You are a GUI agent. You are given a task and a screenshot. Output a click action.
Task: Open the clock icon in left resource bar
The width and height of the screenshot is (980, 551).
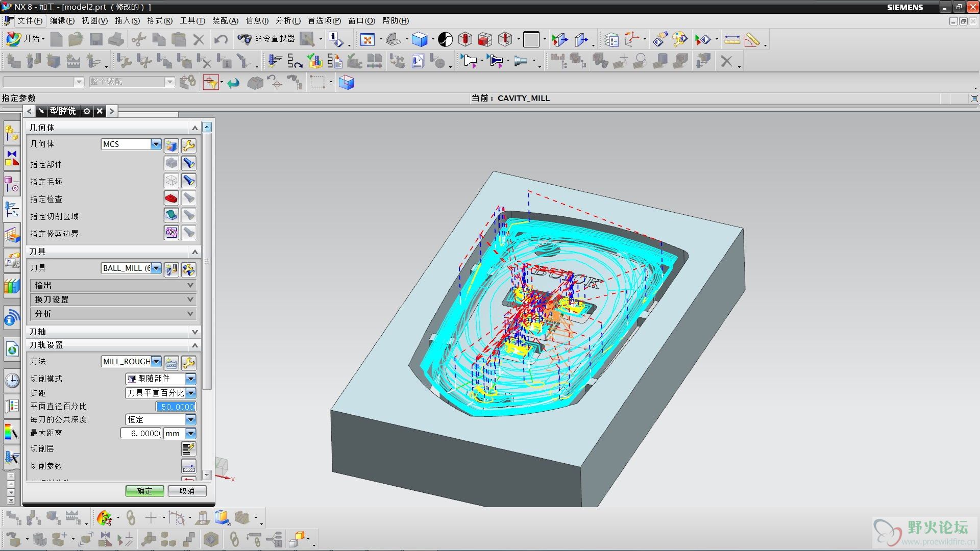pyautogui.click(x=12, y=380)
